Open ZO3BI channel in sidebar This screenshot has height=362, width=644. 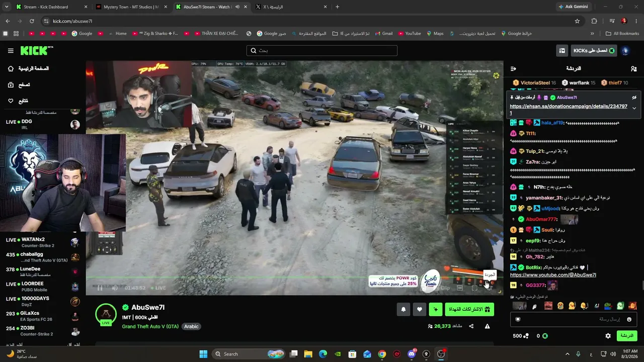pyautogui.click(x=42, y=331)
